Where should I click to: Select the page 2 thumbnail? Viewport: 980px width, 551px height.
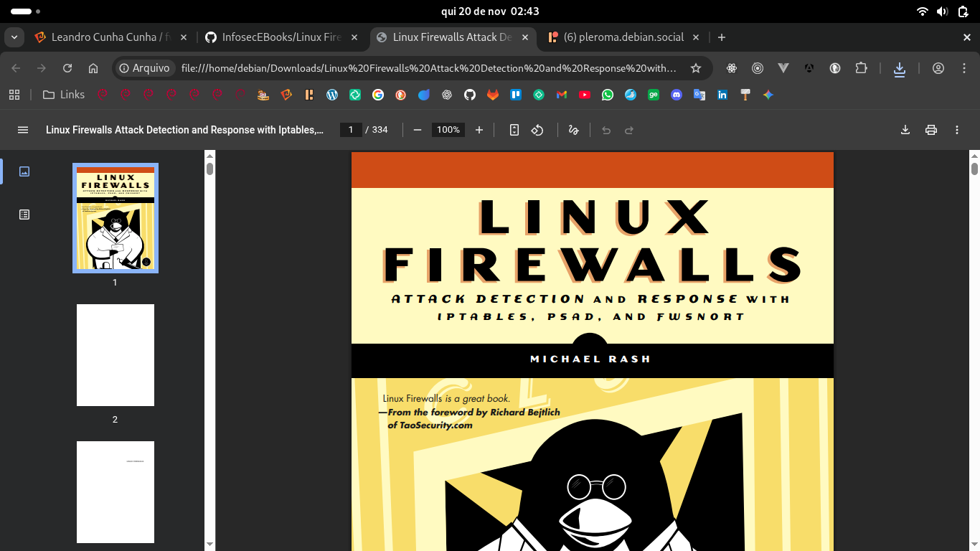click(x=115, y=355)
